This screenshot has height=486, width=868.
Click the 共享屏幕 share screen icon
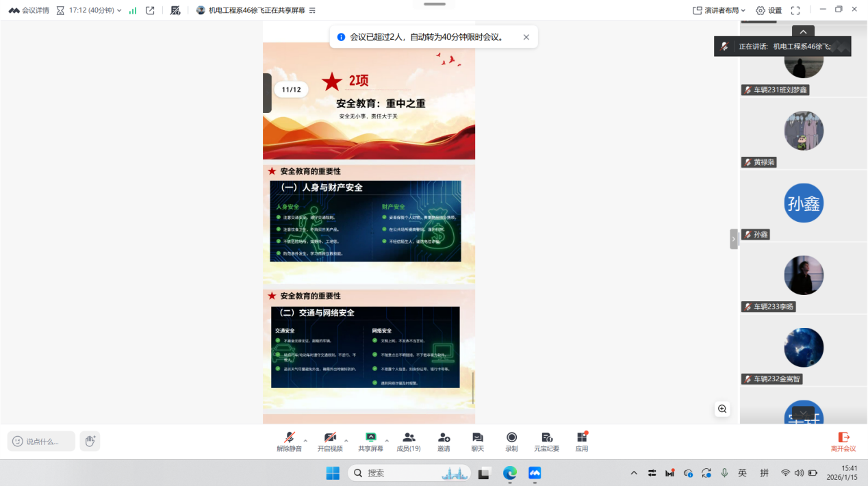point(370,438)
